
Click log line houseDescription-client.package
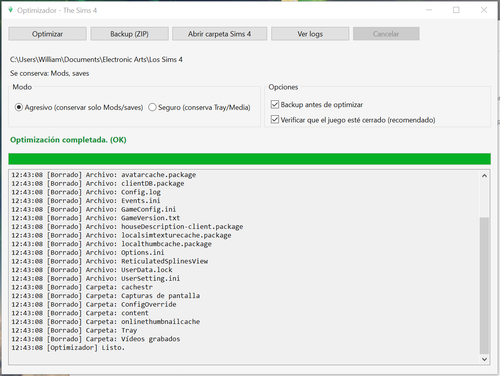pyautogui.click(x=127, y=227)
